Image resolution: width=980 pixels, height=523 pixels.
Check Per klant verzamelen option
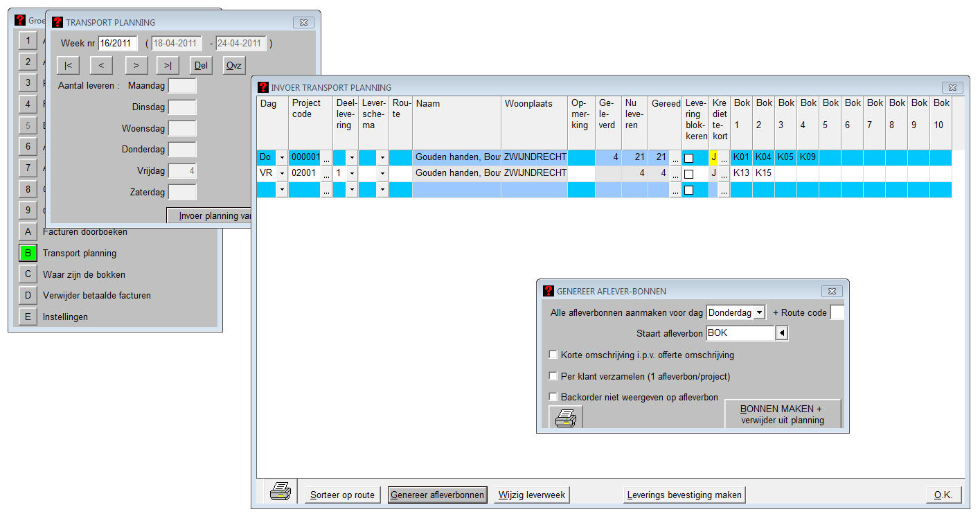tap(553, 376)
